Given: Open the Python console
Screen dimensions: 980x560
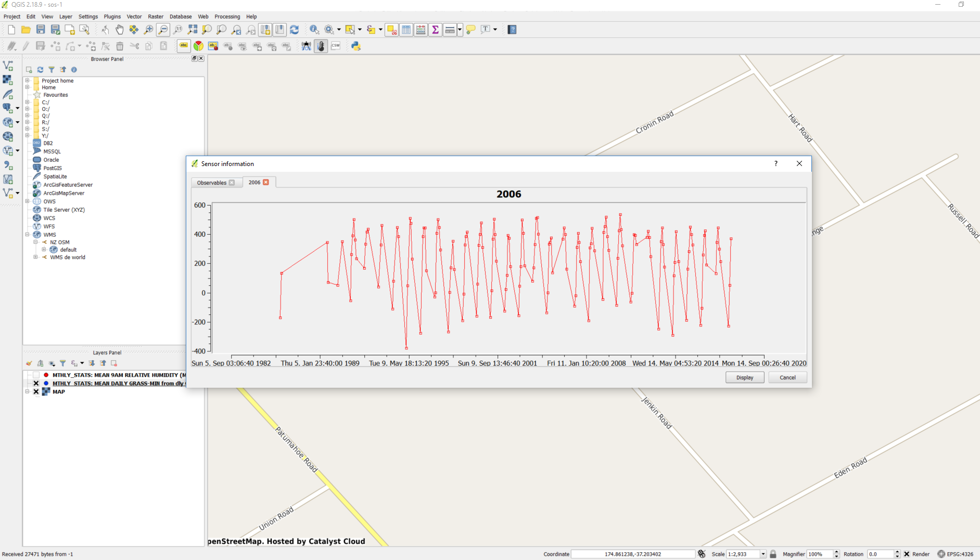Looking at the screenshot, I should pos(356,46).
